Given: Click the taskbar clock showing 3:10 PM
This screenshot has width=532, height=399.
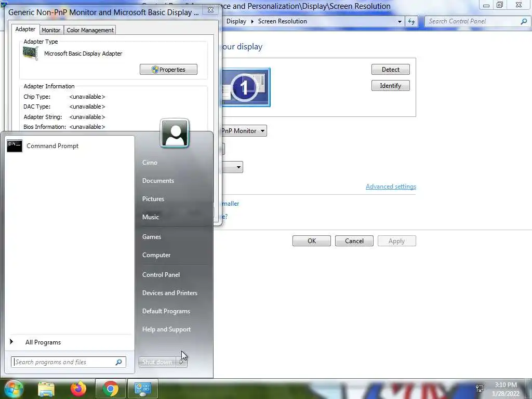Looking at the screenshot, I should point(506,389).
